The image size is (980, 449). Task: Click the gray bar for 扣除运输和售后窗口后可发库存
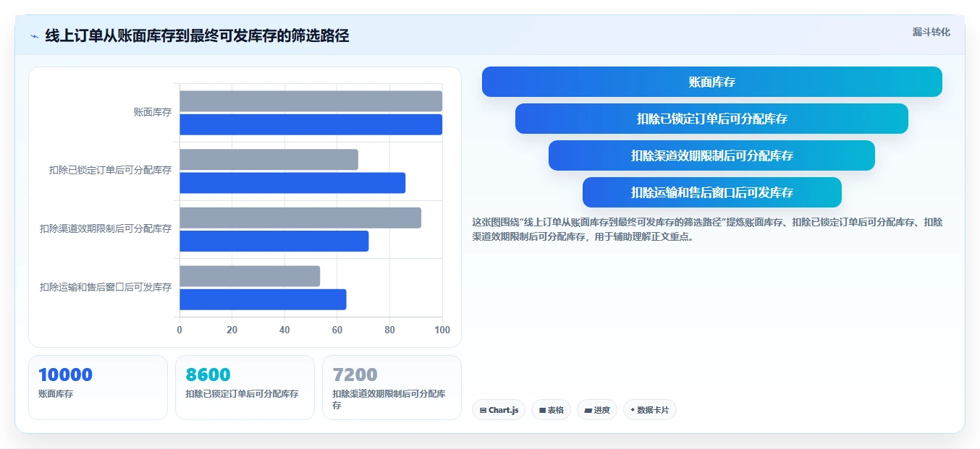[250, 275]
